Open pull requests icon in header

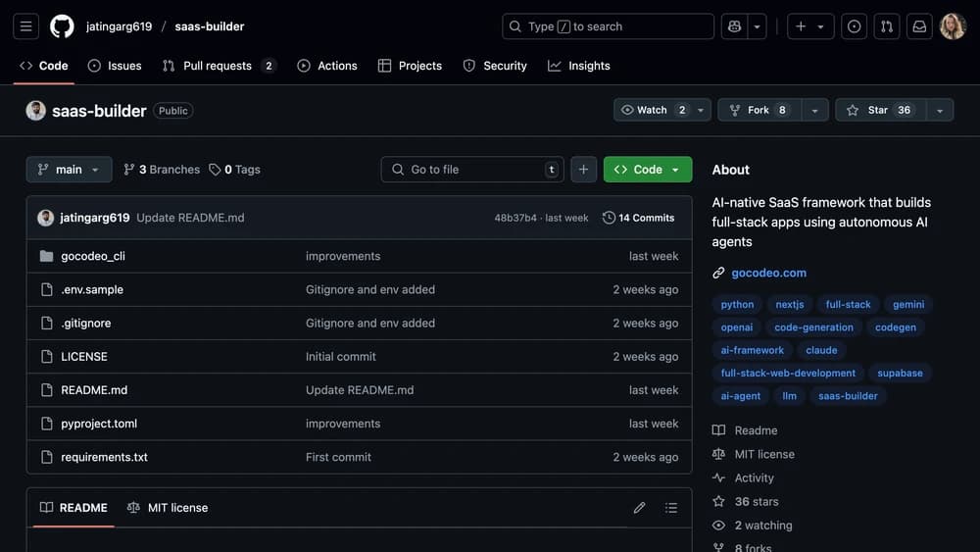click(x=886, y=26)
